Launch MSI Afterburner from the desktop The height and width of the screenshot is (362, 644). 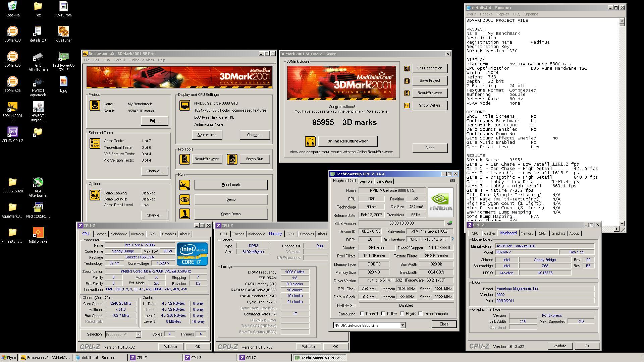(x=38, y=187)
